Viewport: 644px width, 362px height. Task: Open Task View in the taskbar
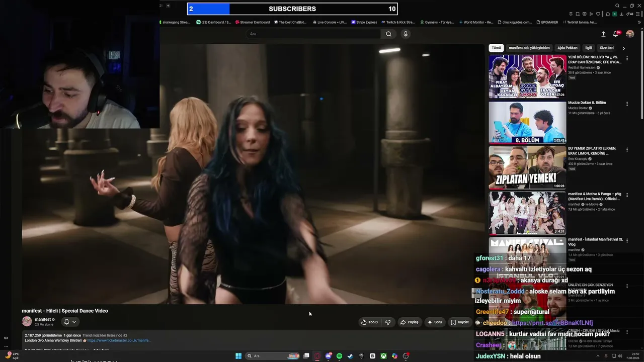coord(306,356)
